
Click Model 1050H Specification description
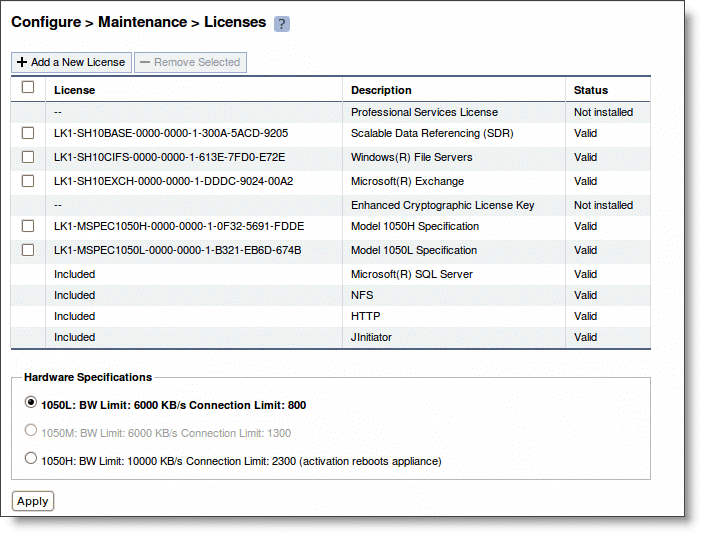(x=415, y=226)
